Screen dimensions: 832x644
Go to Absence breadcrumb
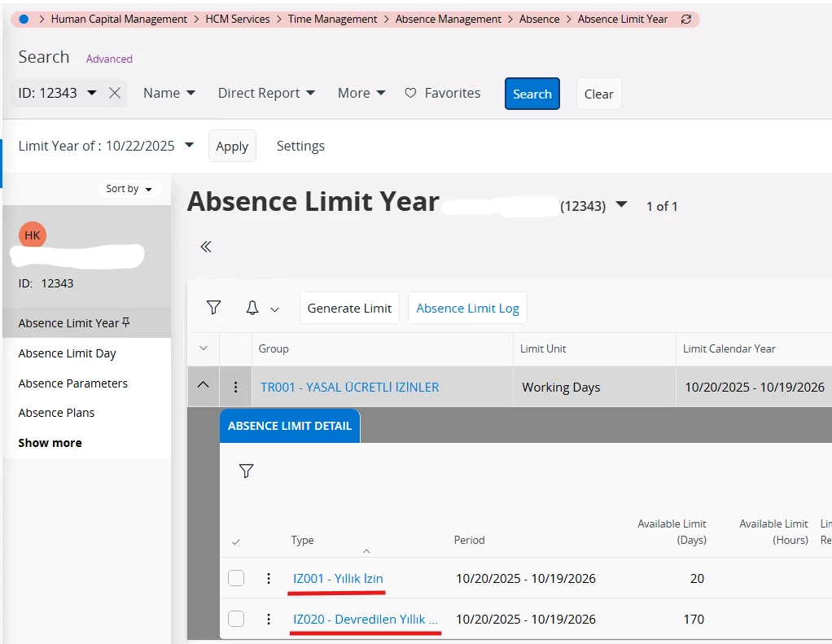[539, 19]
